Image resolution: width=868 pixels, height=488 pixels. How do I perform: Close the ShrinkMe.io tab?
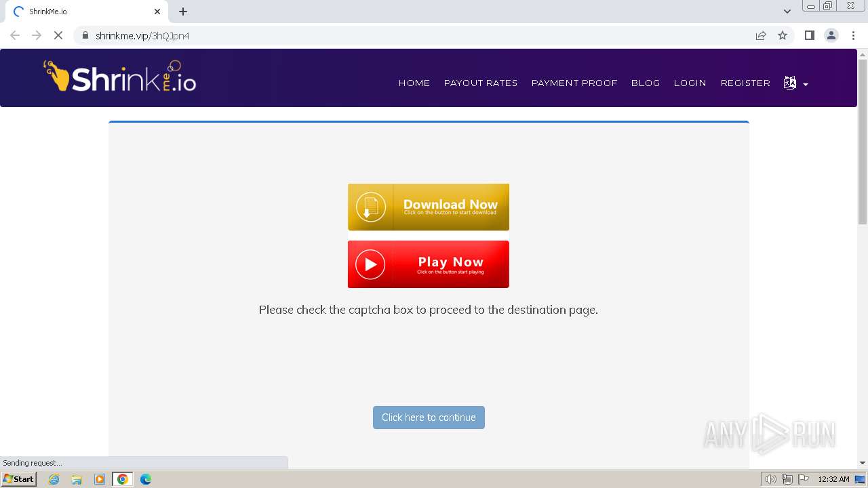click(157, 12)
